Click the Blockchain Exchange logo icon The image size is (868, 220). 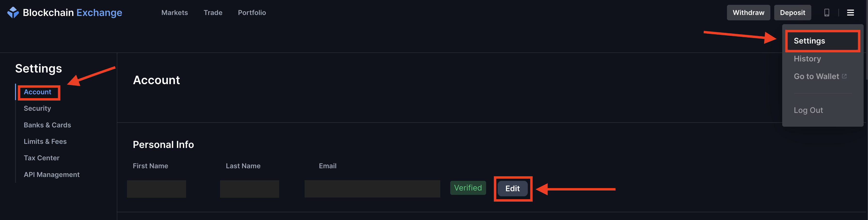click(13, 12)
